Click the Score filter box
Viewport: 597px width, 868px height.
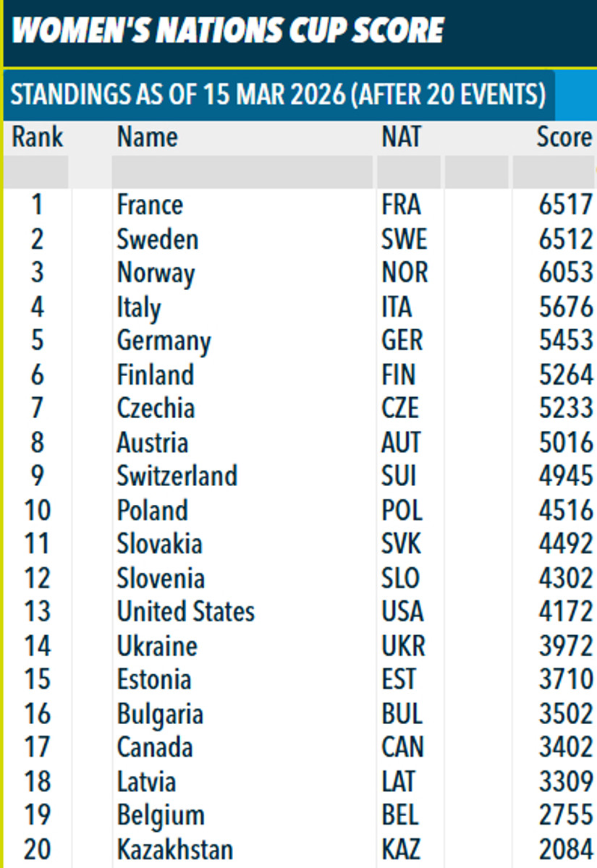(554, 172)
